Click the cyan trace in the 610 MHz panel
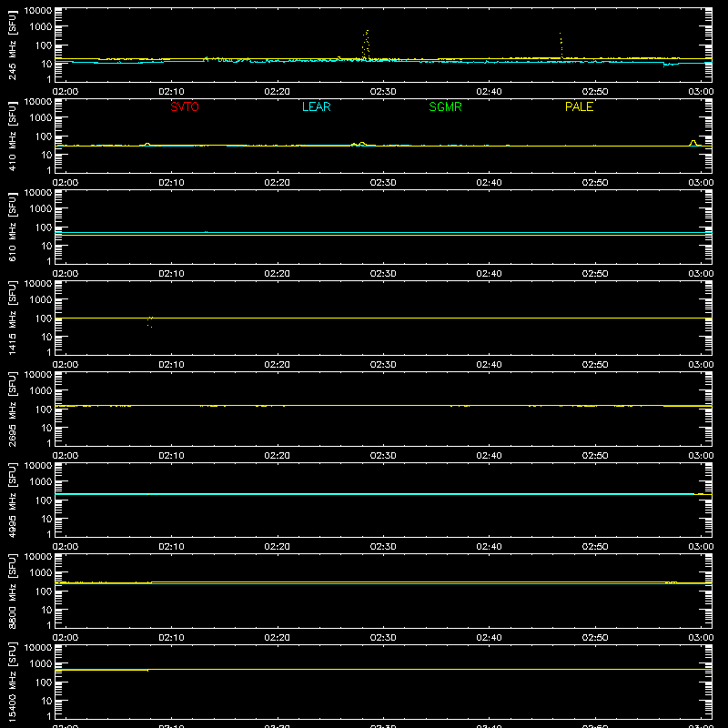This screenshot has height=728, width=728. (x=383, y=232)
